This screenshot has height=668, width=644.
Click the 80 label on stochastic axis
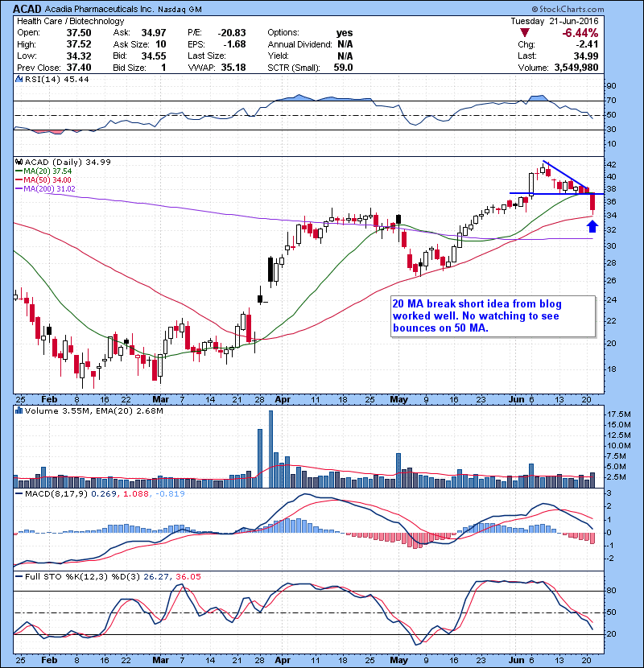[611, 591]
